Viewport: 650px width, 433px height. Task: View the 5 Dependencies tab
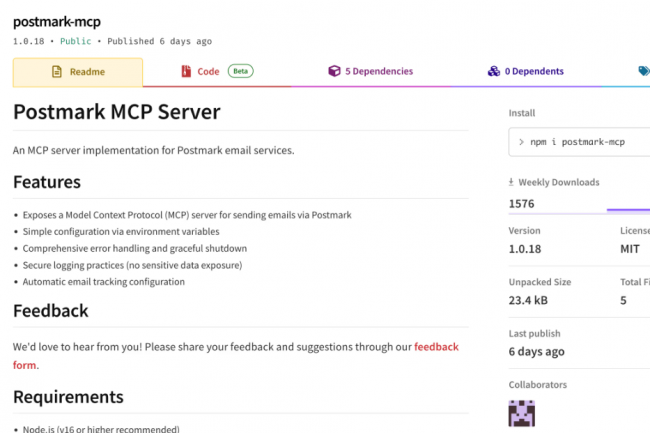pyautogui.click(x=378, y=72)
